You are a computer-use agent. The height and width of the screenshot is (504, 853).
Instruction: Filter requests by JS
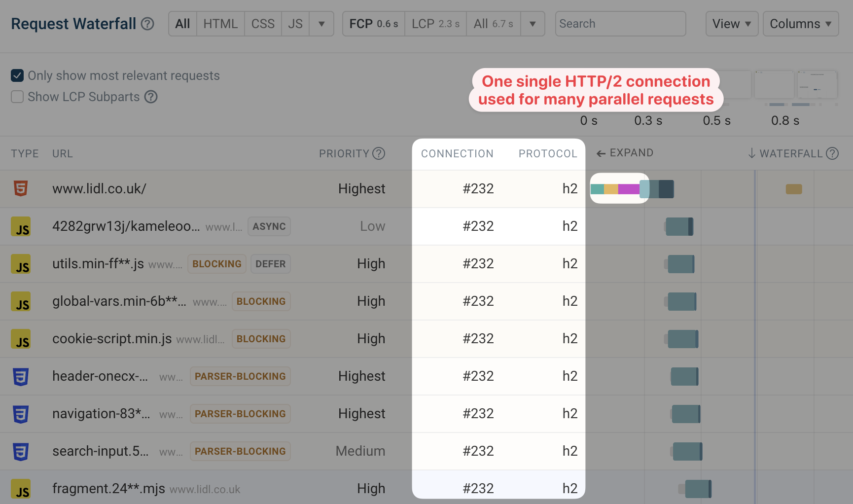coord(295,24)
